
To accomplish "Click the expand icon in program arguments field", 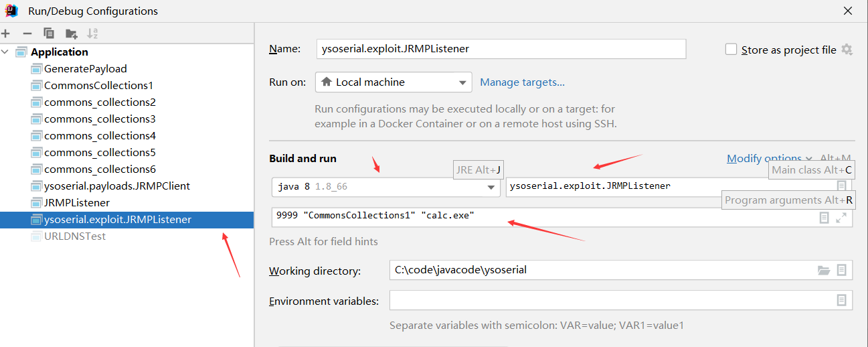I will [x=842, y=218].
